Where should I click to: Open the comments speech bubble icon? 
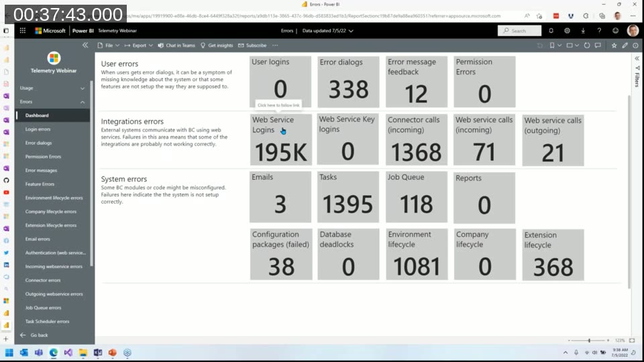click(x=598, y=46)
